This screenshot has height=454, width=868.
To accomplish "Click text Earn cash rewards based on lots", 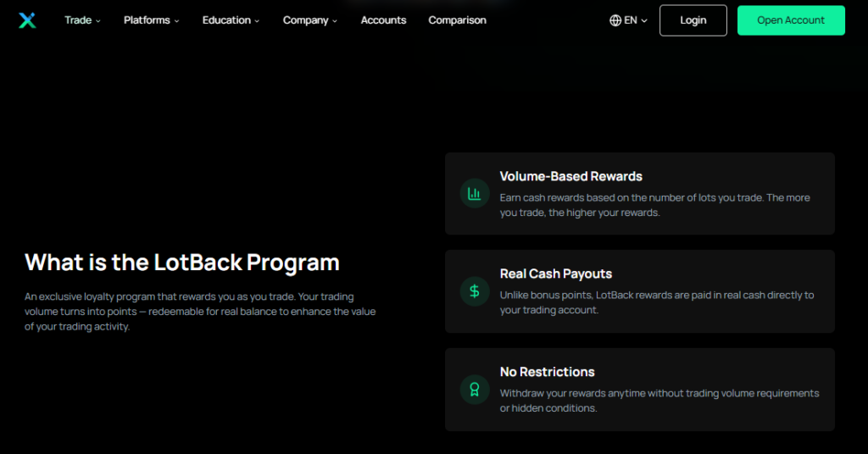I will (655, 205).
